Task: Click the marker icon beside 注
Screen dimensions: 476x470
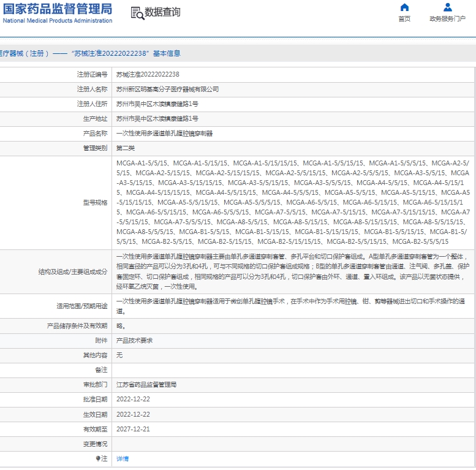Action: coord(98,458)
